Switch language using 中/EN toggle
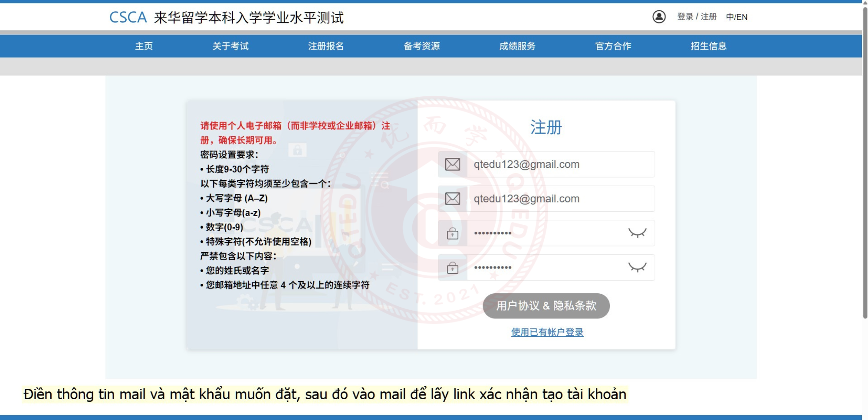This screenshot has width=868, height=420. (x=736, y=17)
